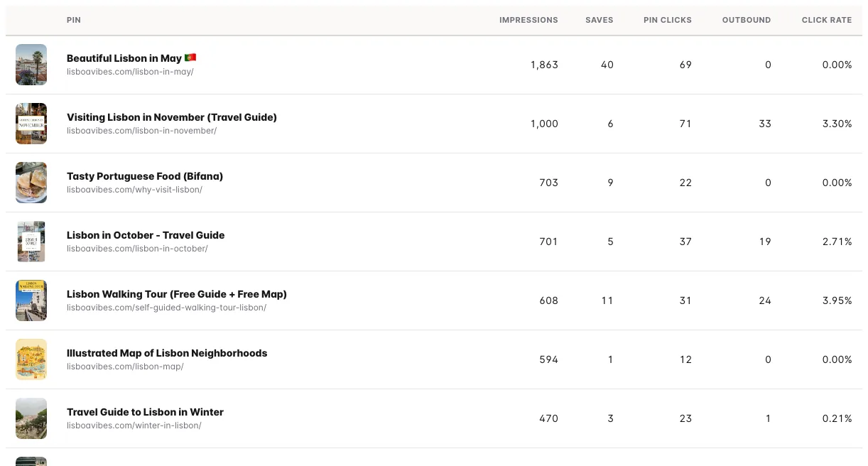
Task: Select the 608 impressions value
Action: tap(548, 300)
